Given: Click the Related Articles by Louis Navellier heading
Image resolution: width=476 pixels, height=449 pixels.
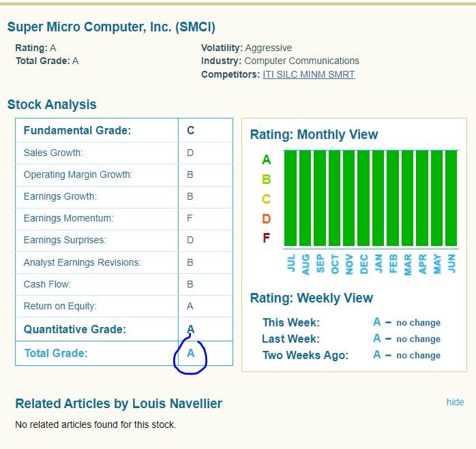Looking at the screenshot, I should tap(119, 404).
